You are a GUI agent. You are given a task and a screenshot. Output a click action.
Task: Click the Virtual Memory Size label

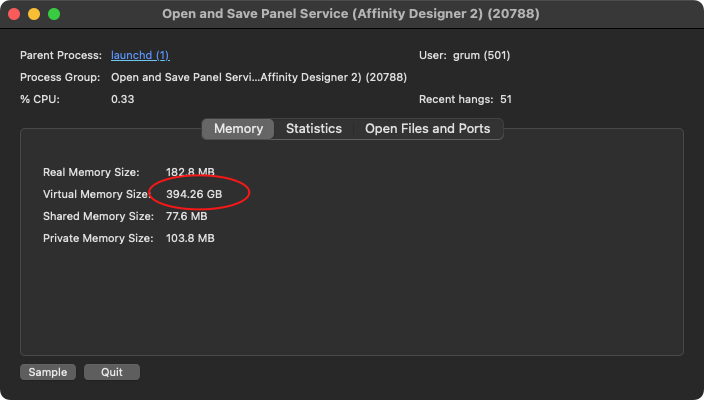coord(96,194)
